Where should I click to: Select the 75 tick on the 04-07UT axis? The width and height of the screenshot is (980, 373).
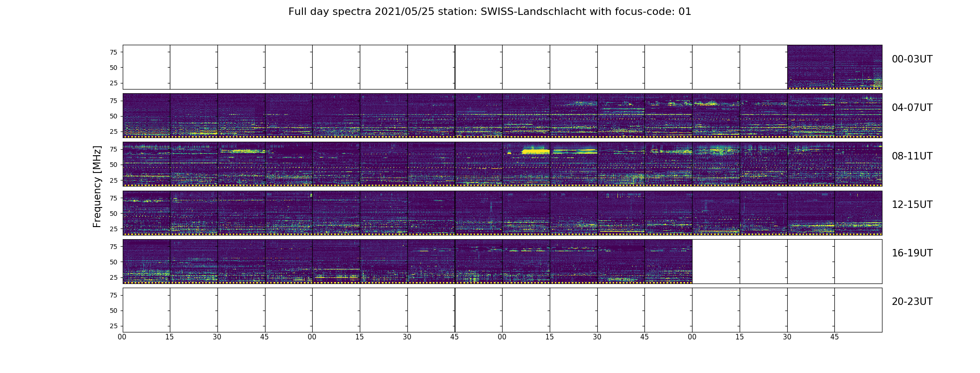pos(113,101)
